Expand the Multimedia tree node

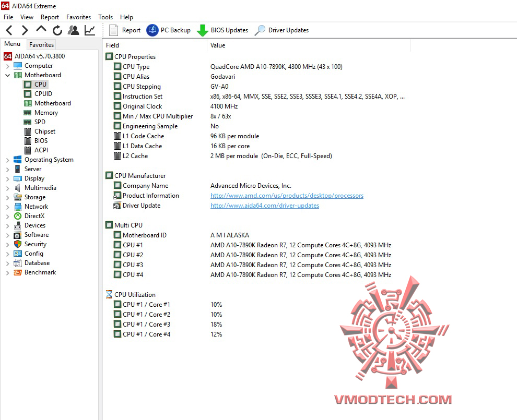(8, 188)
